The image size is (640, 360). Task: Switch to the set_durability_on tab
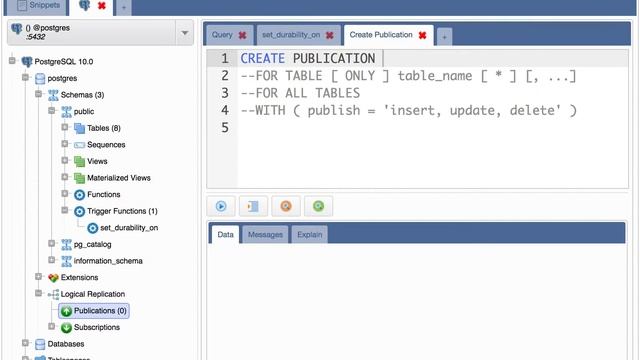coord(298,35)
